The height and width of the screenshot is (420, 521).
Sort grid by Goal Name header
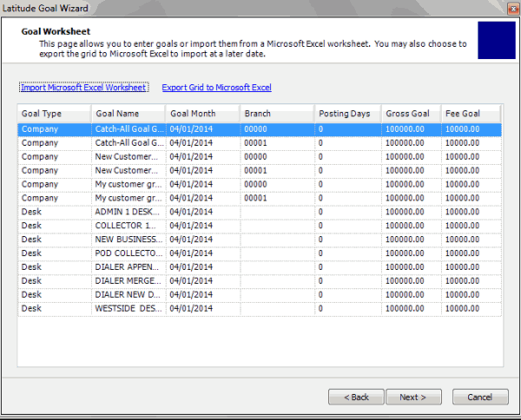[129, 114]
